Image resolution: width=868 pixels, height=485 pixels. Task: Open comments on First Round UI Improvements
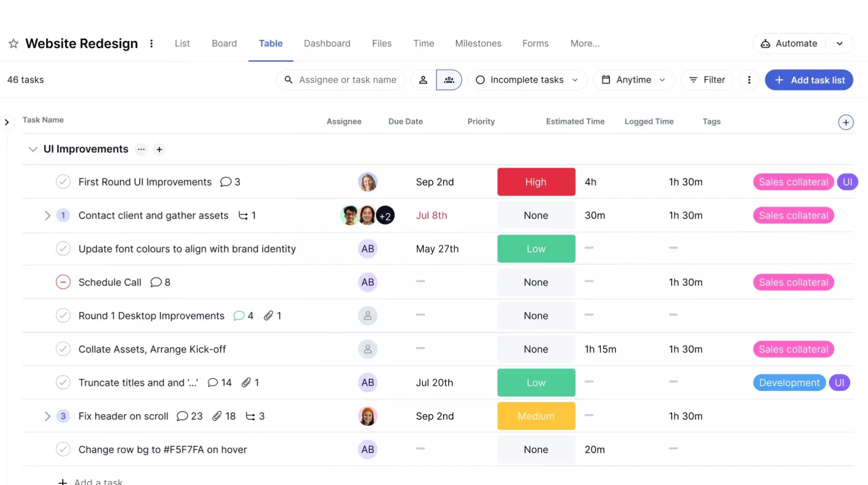coord(230,182)
